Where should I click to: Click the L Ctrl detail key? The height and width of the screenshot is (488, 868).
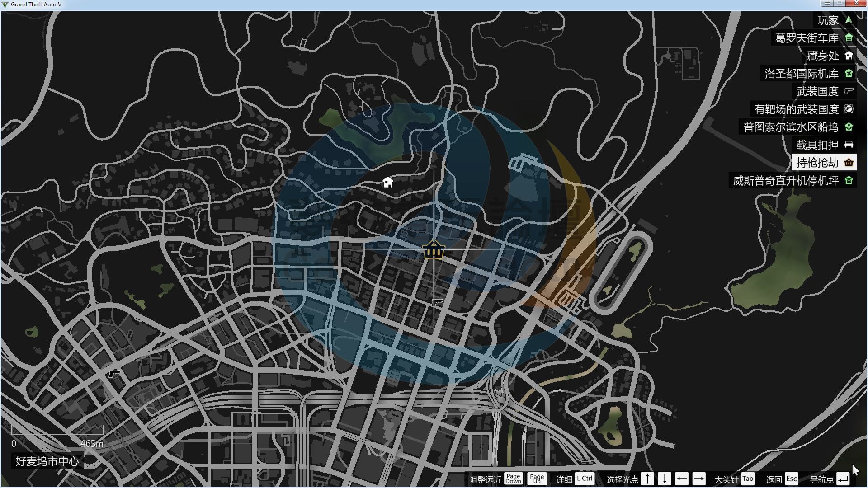tap(585, 479)
